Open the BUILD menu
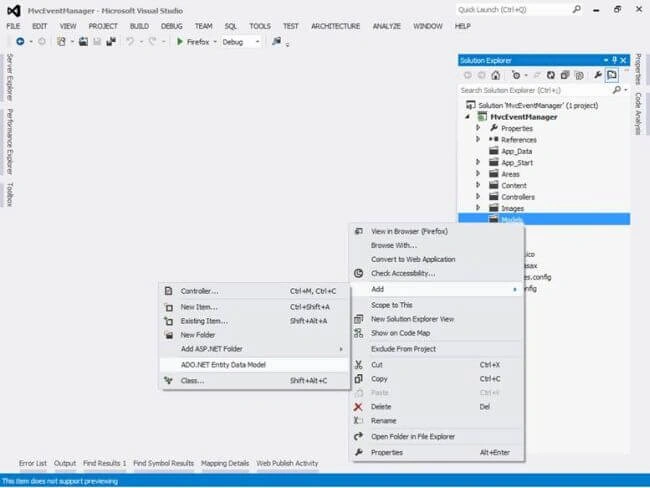This screenshot has height=488, width=650. [x=139, y=26]
